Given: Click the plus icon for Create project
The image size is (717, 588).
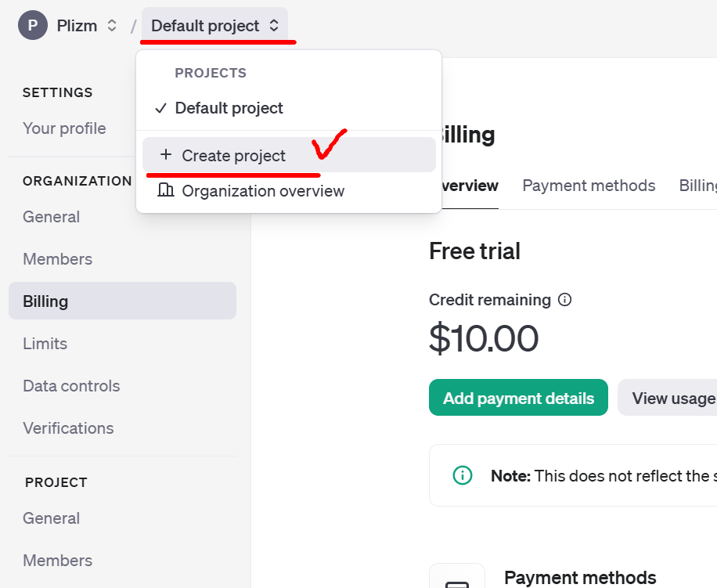Looking at the screenshot, I should pyautogui.click(x=166, y=154).
